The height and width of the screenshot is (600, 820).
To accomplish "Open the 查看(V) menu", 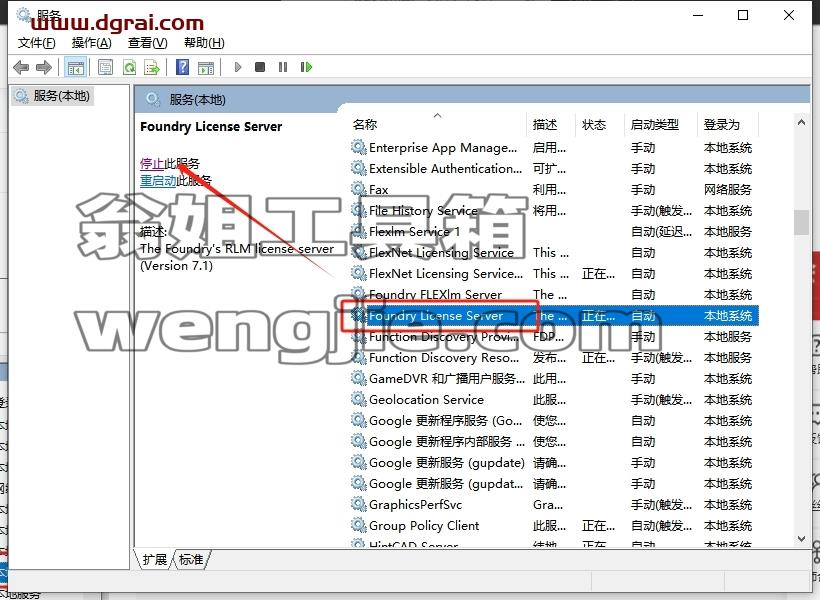I will tap(148, 43).
